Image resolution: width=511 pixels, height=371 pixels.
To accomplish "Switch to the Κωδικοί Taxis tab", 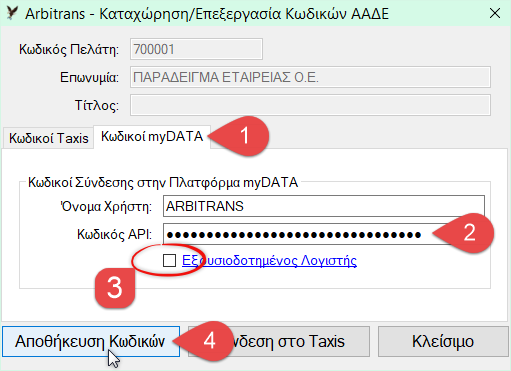I will coord(48,138).
